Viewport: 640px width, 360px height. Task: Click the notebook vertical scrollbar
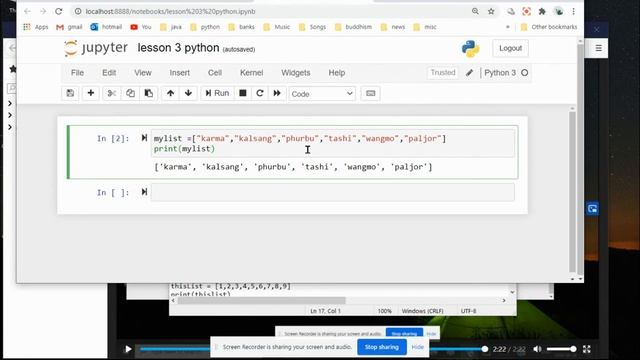click(572, 192)
